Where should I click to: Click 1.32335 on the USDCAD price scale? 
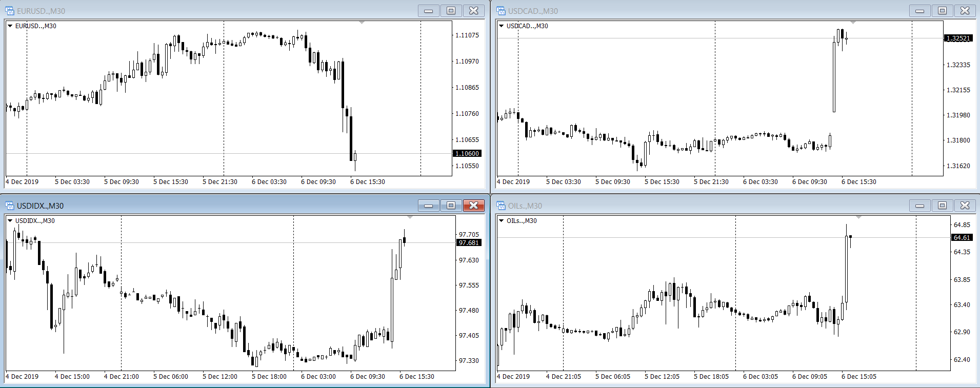958,65
